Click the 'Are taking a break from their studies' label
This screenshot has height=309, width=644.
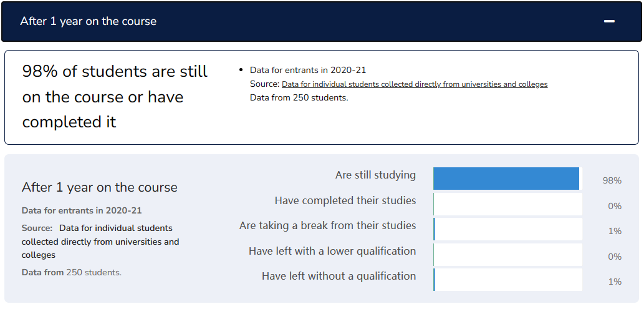(328, 226)
